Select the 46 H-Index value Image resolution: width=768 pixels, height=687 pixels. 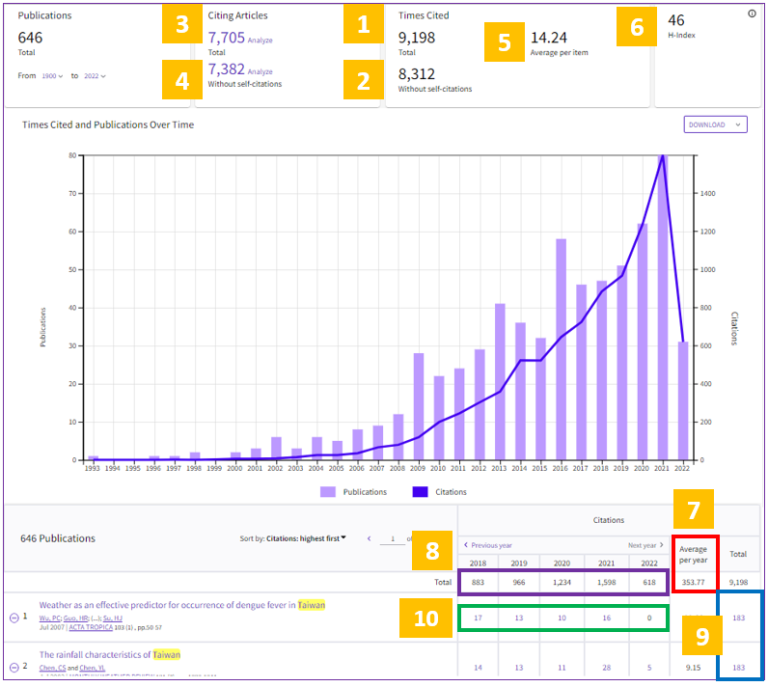click(x=676, y=20)
